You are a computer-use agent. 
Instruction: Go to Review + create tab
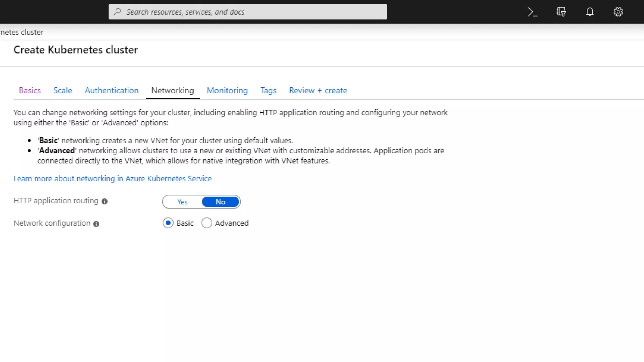[318, 90]
